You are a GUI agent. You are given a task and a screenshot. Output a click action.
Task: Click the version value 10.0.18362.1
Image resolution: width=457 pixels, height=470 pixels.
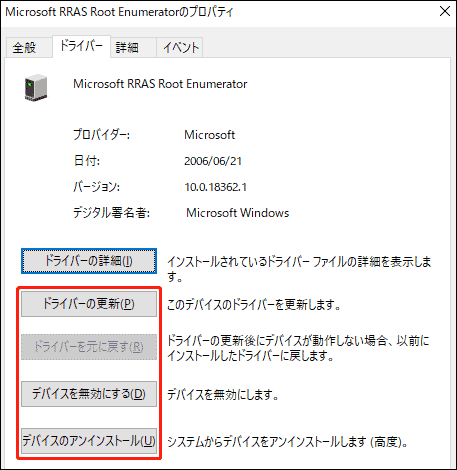215,187
